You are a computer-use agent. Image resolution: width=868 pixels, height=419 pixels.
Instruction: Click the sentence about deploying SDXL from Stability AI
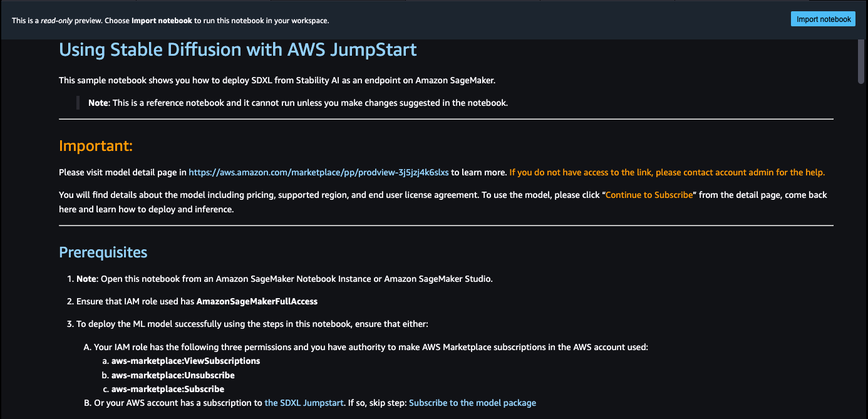[277, 80]
